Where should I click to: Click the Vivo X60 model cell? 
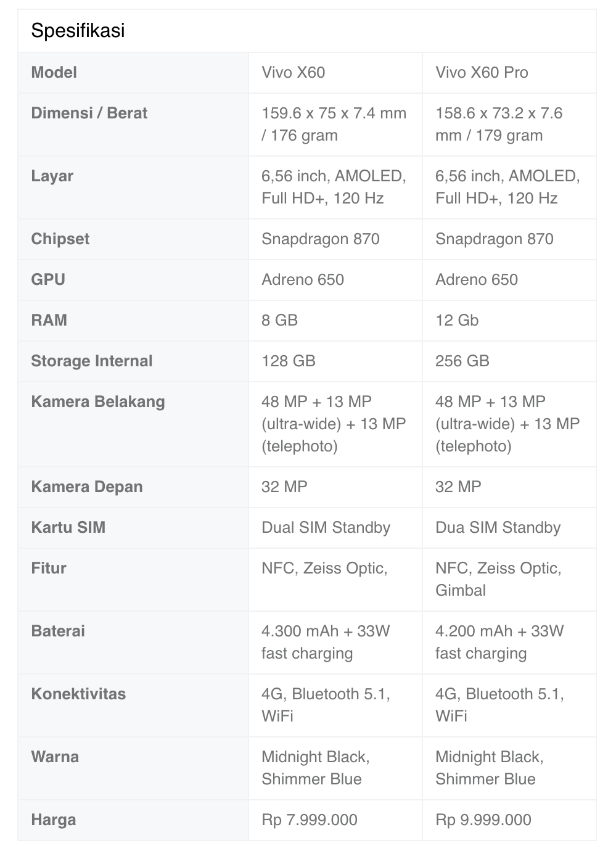click(x=293, y=72)
